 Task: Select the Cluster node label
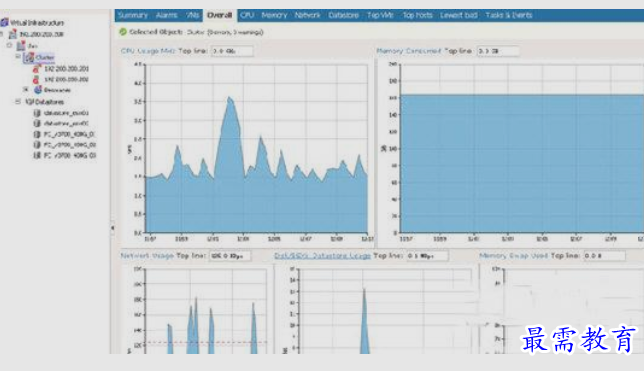(45, 58)
